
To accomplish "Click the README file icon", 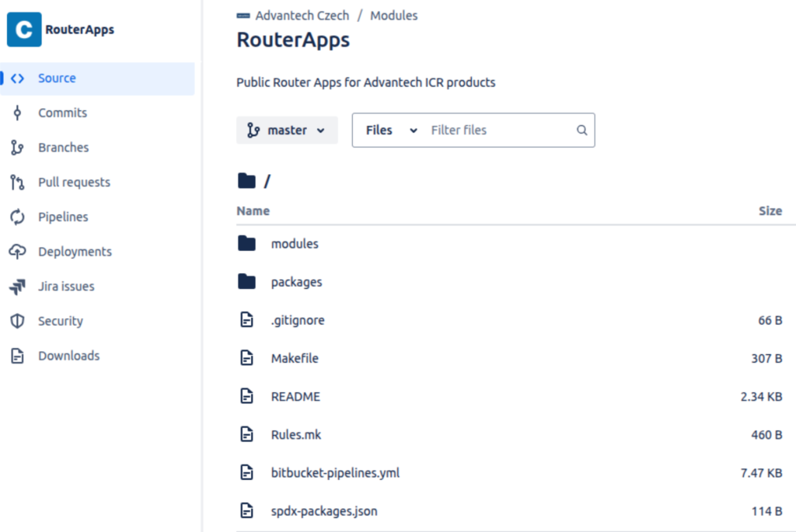I will [246, 395].
